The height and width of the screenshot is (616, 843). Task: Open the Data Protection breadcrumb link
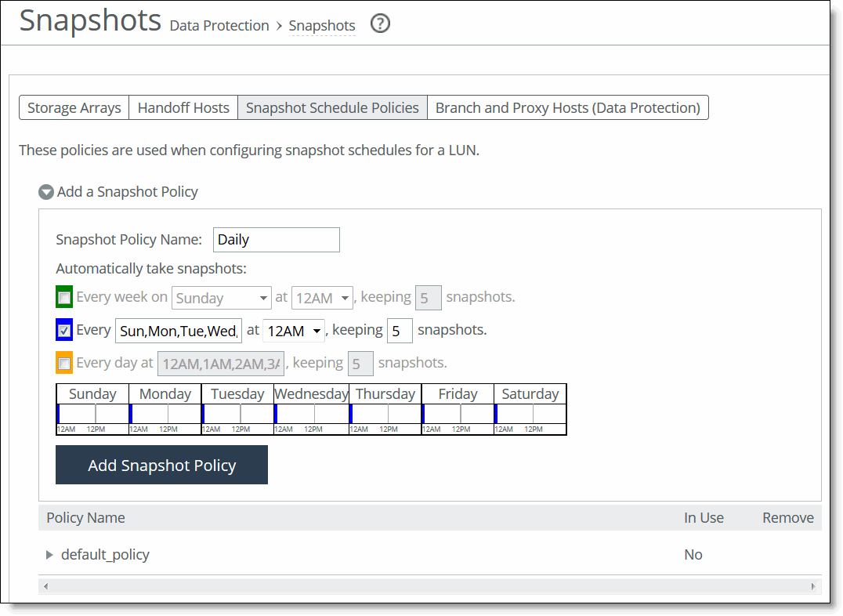(219, 25)
